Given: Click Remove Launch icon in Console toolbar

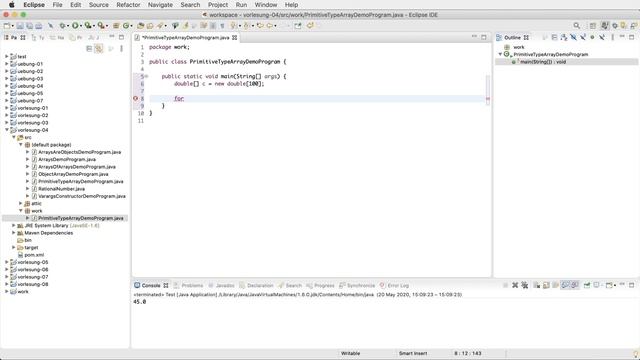Looking at the screenshot, I should click(515, 285).
